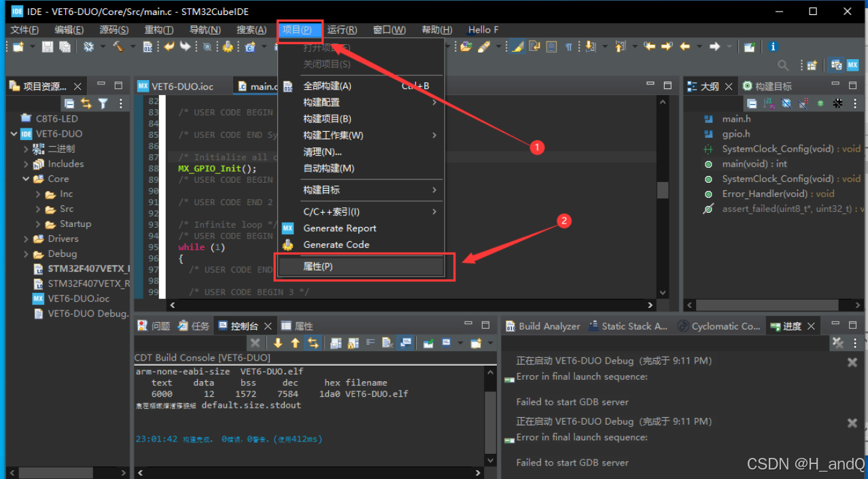868x479 pixels.
Task: Open the 文件(F) menu
Action: point(25,29)
